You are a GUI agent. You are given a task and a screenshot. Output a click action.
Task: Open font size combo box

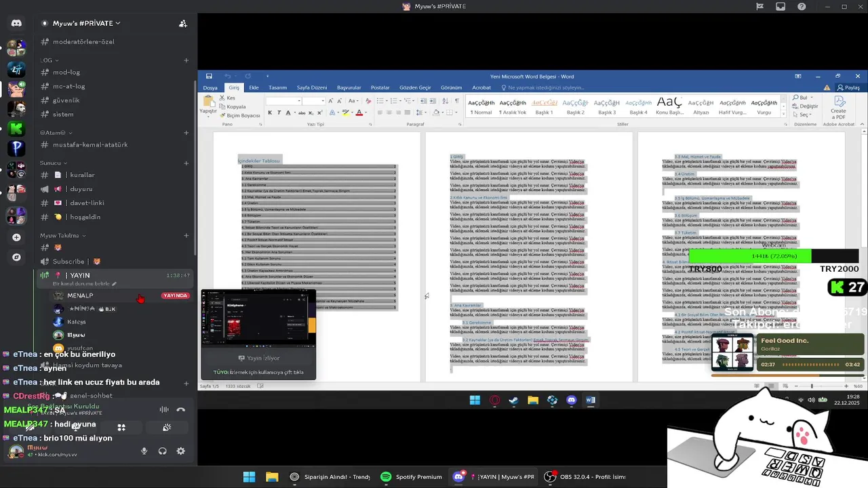pyautogui.click(x=314, y=101)
